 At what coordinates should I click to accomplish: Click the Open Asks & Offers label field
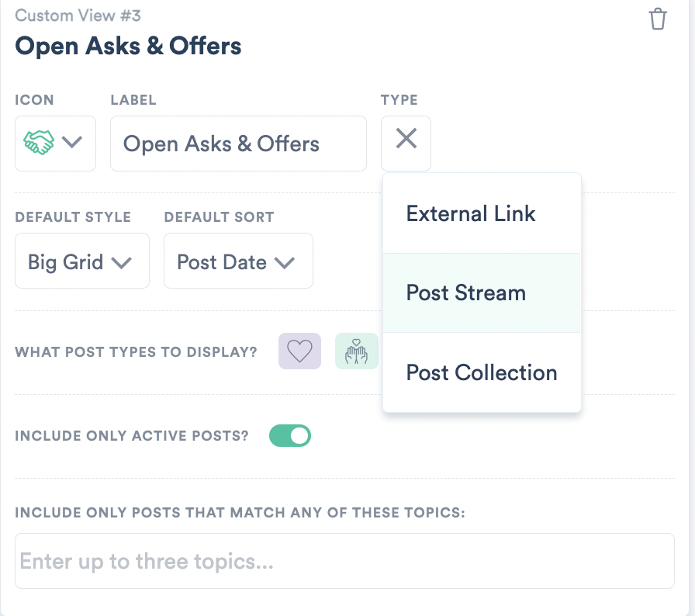238,144
